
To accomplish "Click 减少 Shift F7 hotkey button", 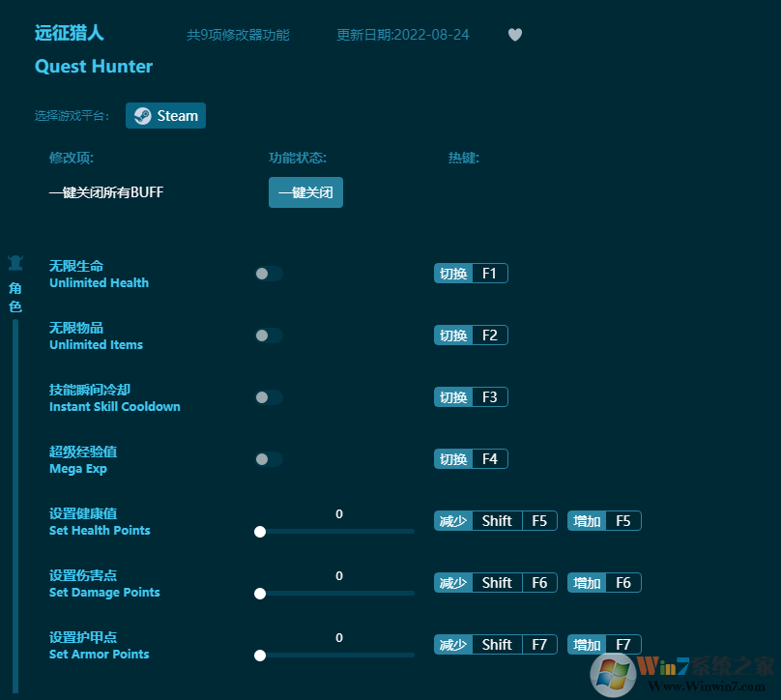I will 495,644.
